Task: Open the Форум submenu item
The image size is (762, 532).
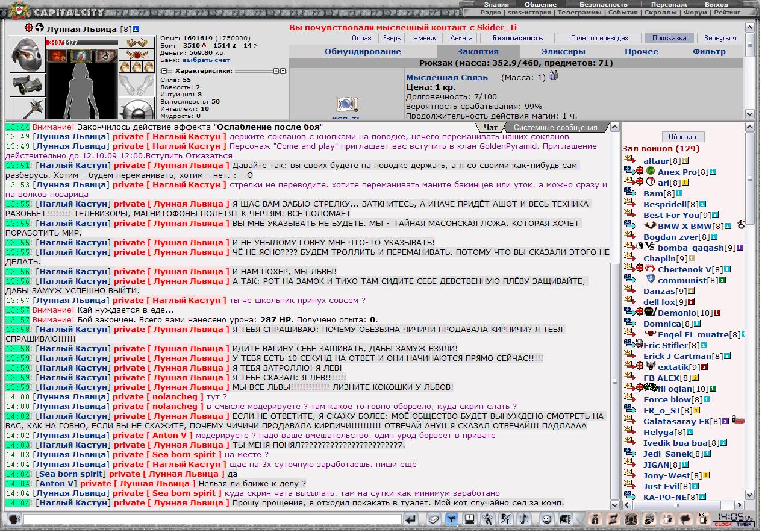Action: [x=696, y=12]
